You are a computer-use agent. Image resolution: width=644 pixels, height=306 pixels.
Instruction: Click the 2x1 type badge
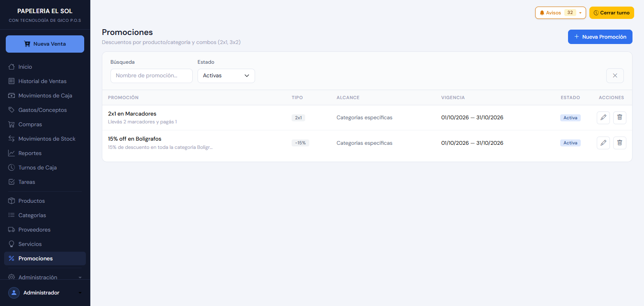point(298,118)
